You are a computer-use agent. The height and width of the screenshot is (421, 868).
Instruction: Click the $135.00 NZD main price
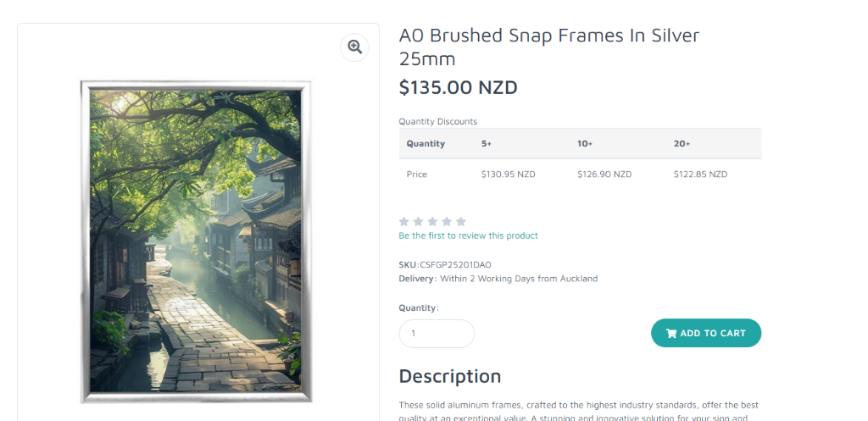(458, 87)
